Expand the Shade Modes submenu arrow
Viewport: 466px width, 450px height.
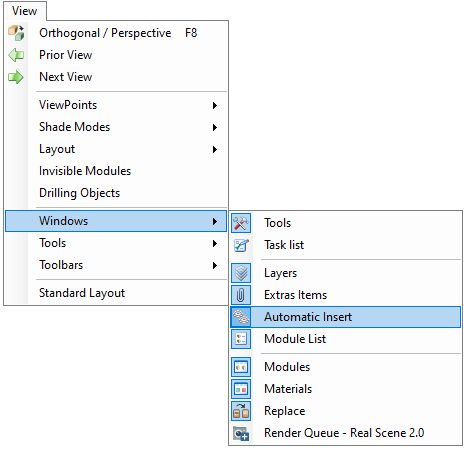pyautogui.click(x=215, y=127)
